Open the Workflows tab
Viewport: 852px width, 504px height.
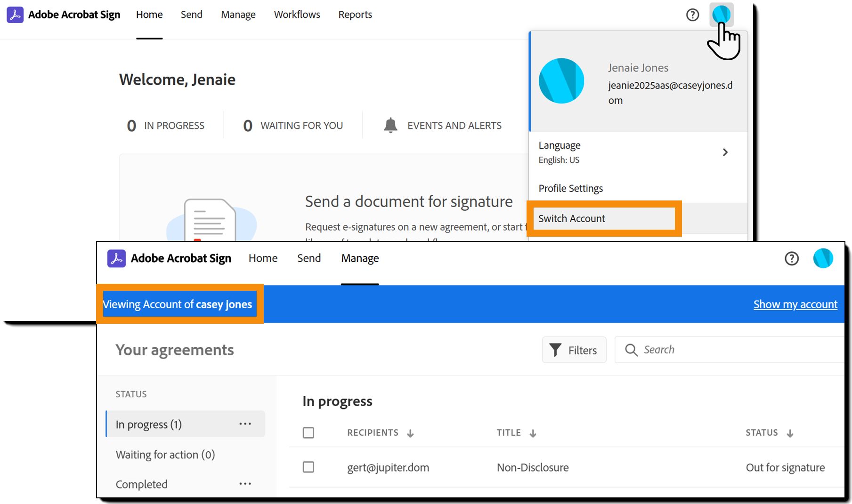[x=297, y=15]
